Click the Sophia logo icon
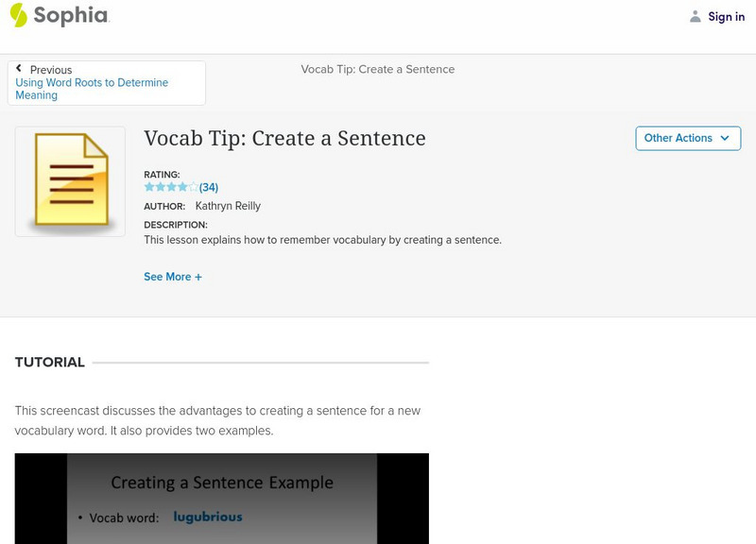This screenshot has width=756, height=544. (x=18, y=15)
